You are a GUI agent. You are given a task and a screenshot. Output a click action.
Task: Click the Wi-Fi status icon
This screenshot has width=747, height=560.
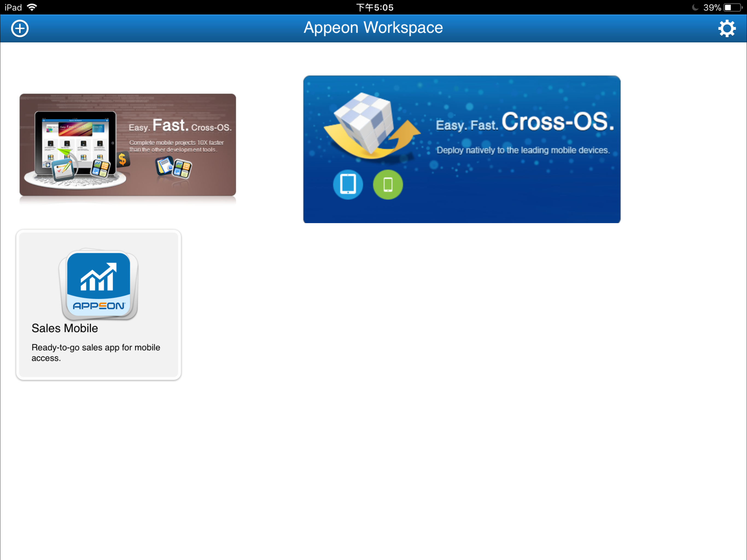point(32,7)
